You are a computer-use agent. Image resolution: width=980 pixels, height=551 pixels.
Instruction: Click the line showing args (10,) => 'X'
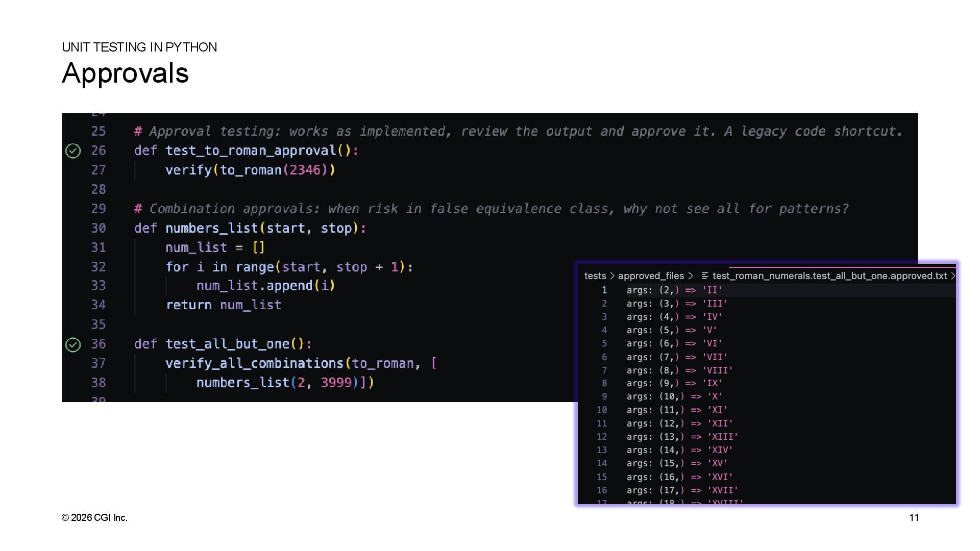[x=674, y=396]
